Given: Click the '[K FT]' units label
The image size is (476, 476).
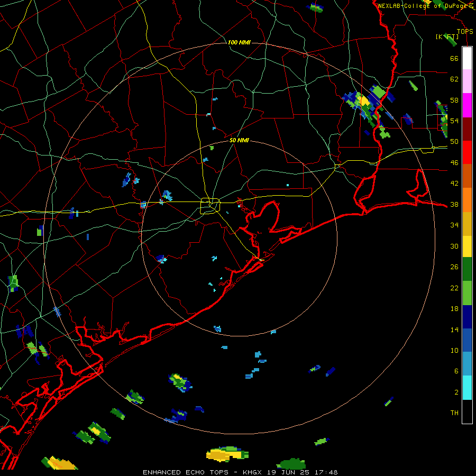Looking at the screenshot, I should tap(447, 36).
